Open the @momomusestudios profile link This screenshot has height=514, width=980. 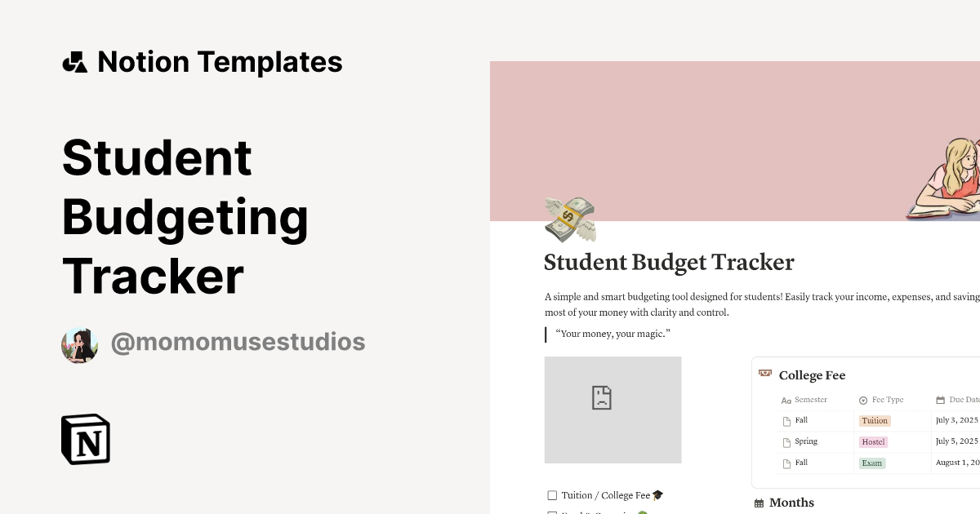(238, 342)
